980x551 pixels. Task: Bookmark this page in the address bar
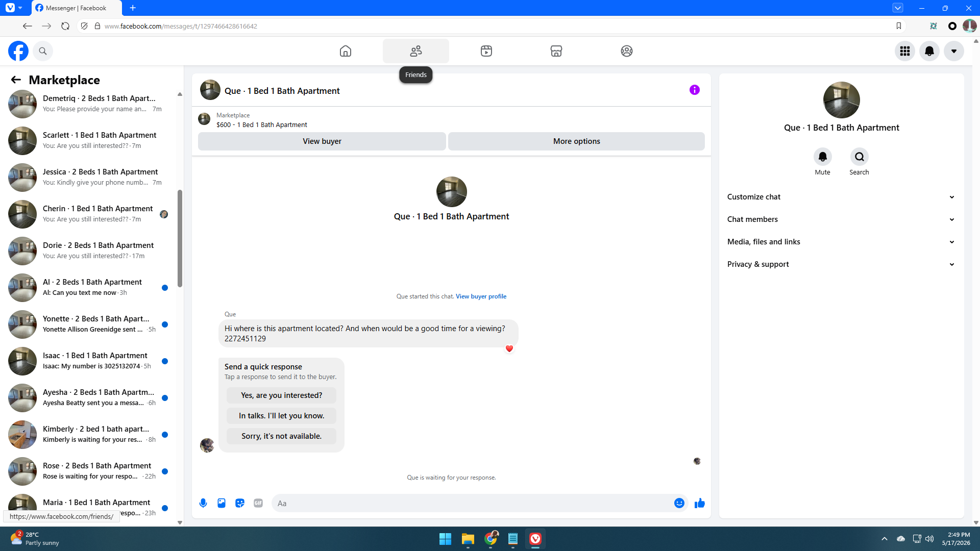coord(899,26)
